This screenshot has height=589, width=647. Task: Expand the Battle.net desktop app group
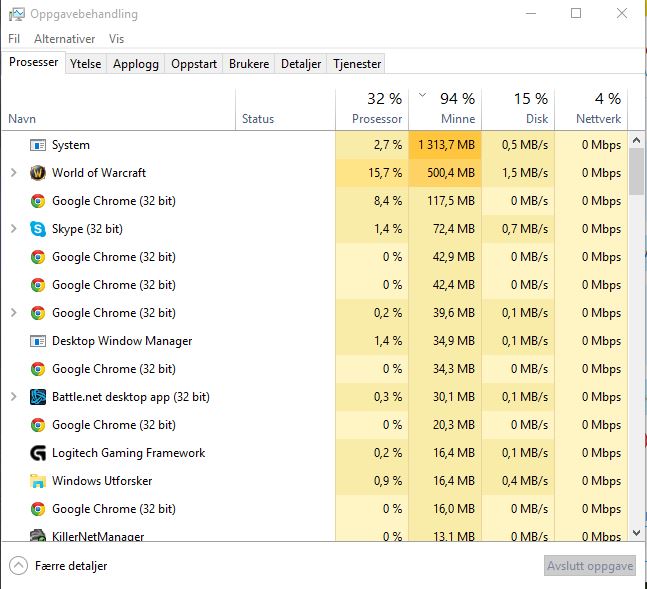(x=14, y=397)
